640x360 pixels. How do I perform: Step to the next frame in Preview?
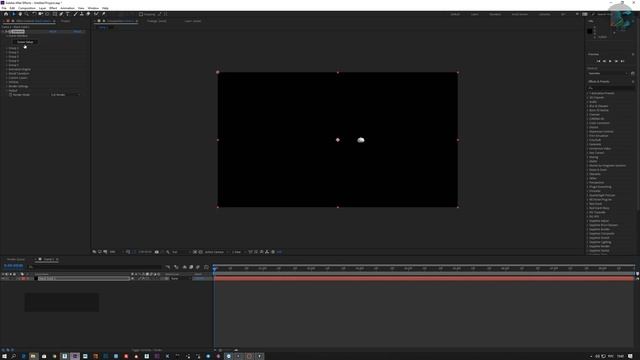point(616,61)
